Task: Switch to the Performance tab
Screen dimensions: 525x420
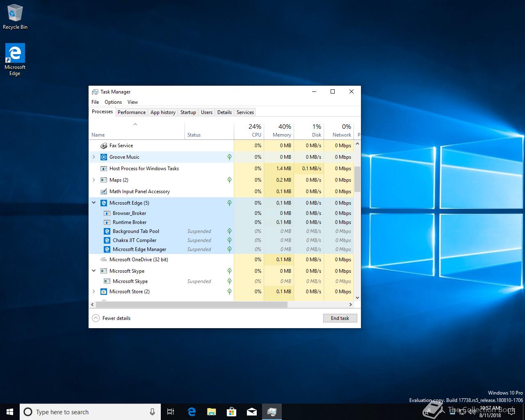Action: (x=131, y=112)
